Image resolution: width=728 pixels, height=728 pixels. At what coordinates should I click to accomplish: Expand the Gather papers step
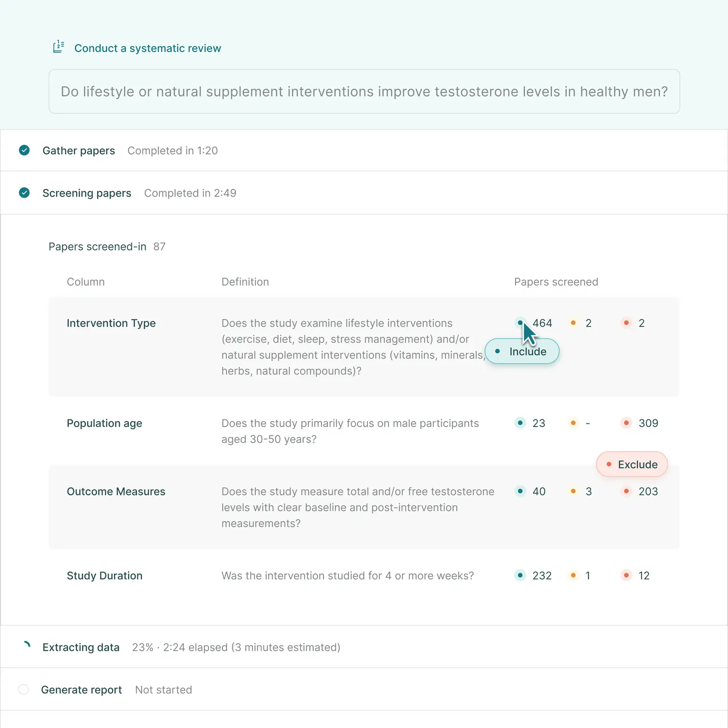[79, 150]
